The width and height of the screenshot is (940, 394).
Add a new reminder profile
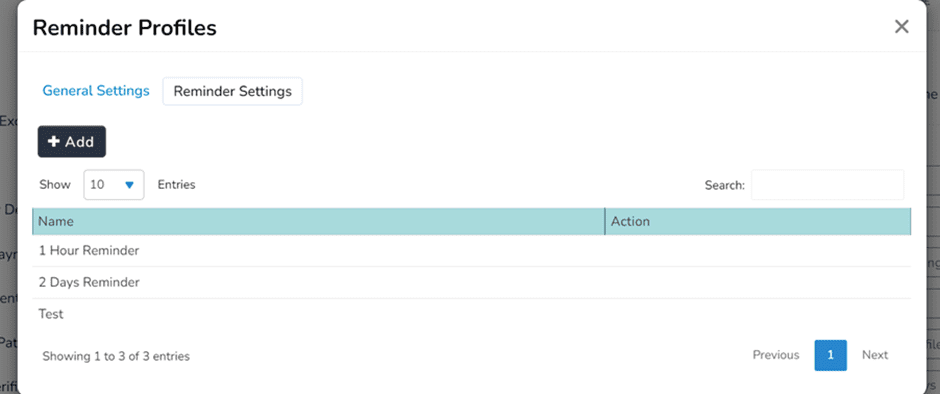(72, 142)
